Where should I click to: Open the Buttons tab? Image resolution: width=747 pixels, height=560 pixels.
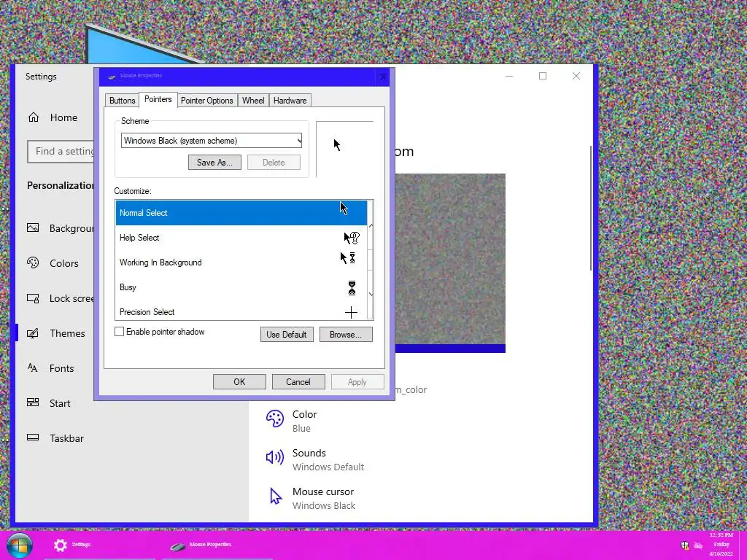[122, 101]
